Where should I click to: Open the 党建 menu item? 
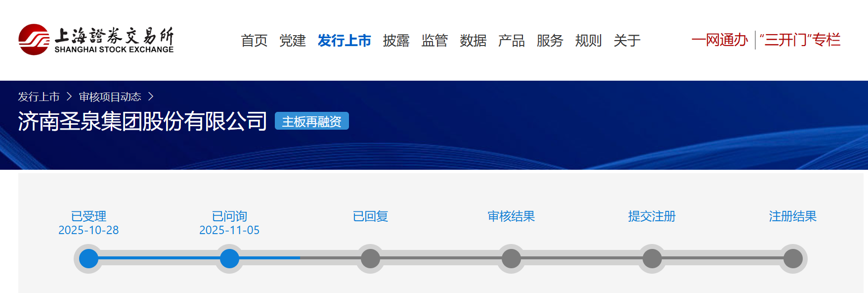click(x=293, y=41)
